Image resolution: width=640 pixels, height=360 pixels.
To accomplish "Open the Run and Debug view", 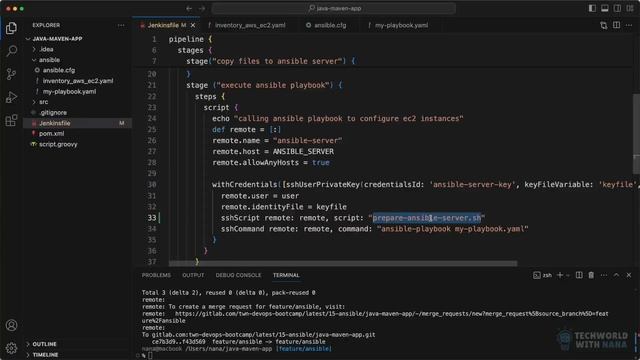I will 11,97.
